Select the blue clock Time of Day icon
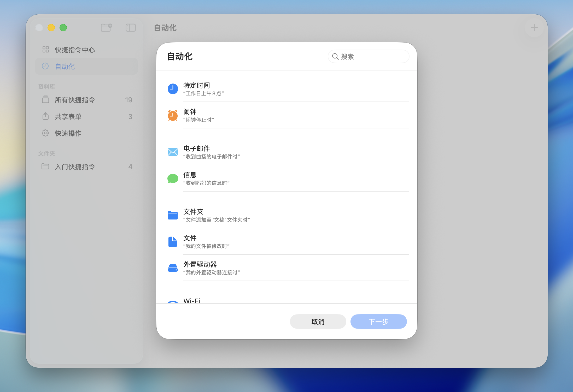573x392 pixels. (173, 89)
